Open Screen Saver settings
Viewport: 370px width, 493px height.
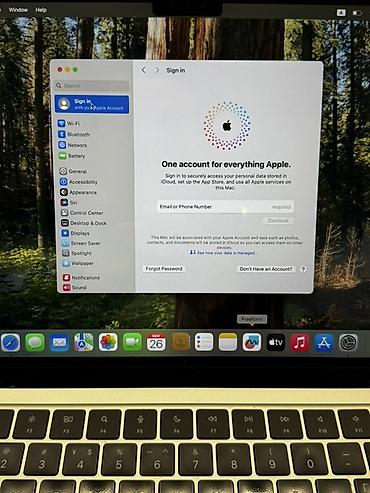(81, 243)
